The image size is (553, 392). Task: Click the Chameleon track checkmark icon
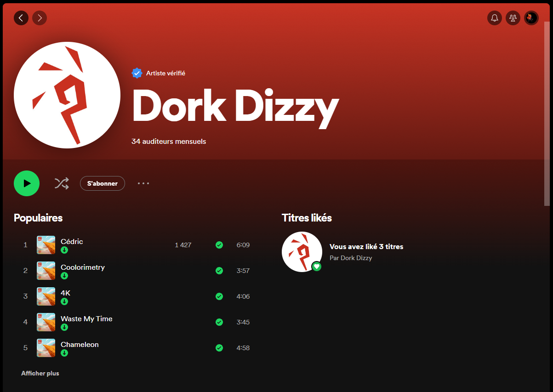tap(219, 348)
